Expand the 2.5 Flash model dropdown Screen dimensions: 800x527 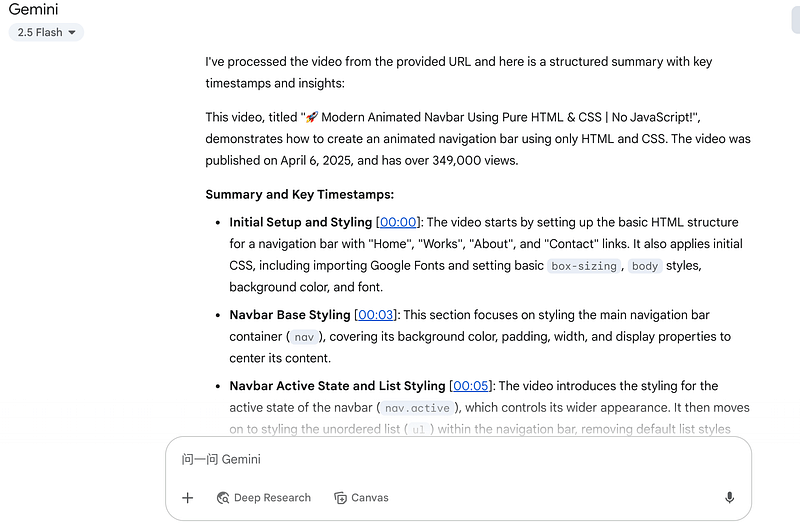pos(47,32)
